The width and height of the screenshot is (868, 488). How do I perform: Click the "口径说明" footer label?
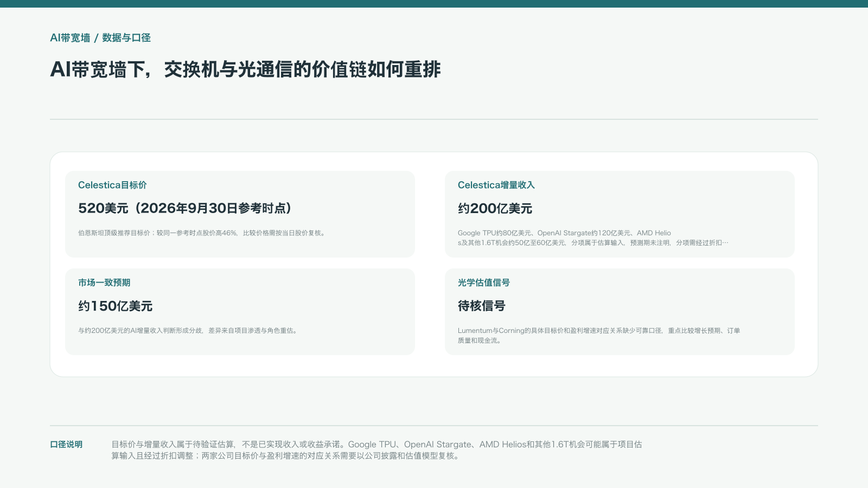(66, 445)
